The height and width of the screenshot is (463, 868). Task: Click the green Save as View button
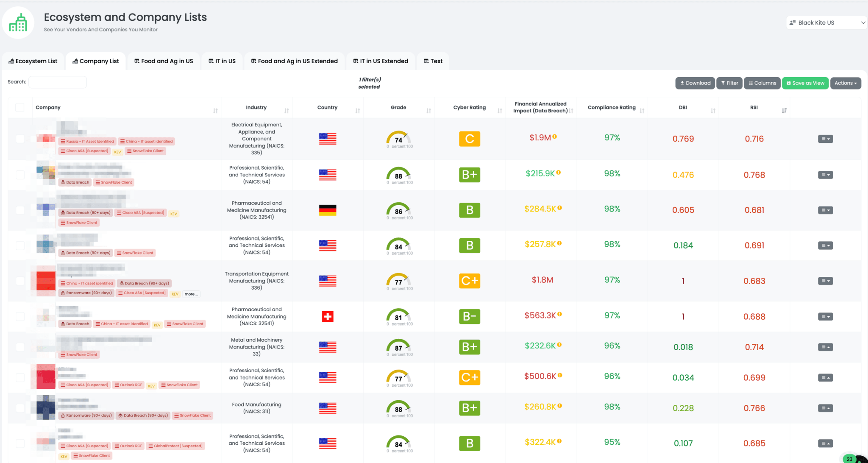tap(805, 83)
